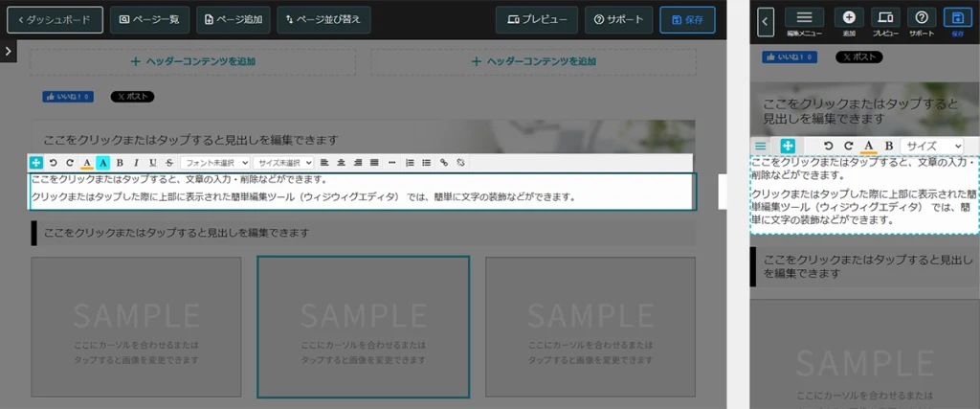Open the ページ一覧 page list
The image size is (980, 409).
point(148,19)
